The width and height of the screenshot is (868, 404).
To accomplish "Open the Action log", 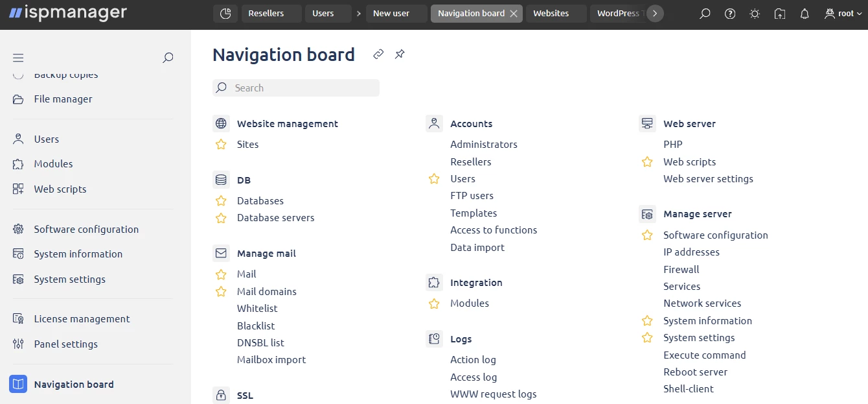I will (473, 359).
